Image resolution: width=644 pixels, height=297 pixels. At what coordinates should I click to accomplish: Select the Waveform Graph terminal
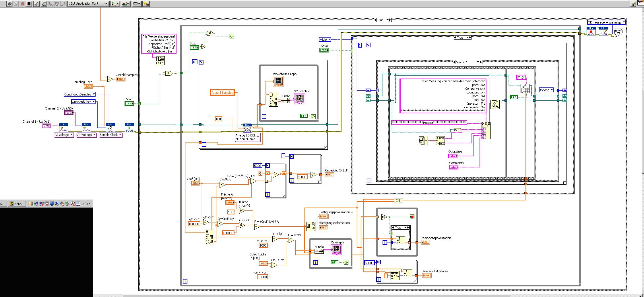279,81
